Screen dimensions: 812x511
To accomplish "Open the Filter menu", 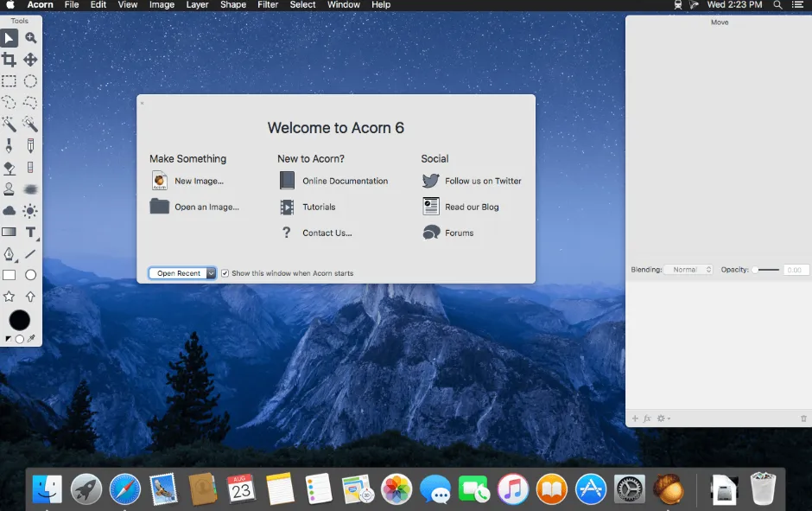I will pyautogui.click(x=268, y=4).
